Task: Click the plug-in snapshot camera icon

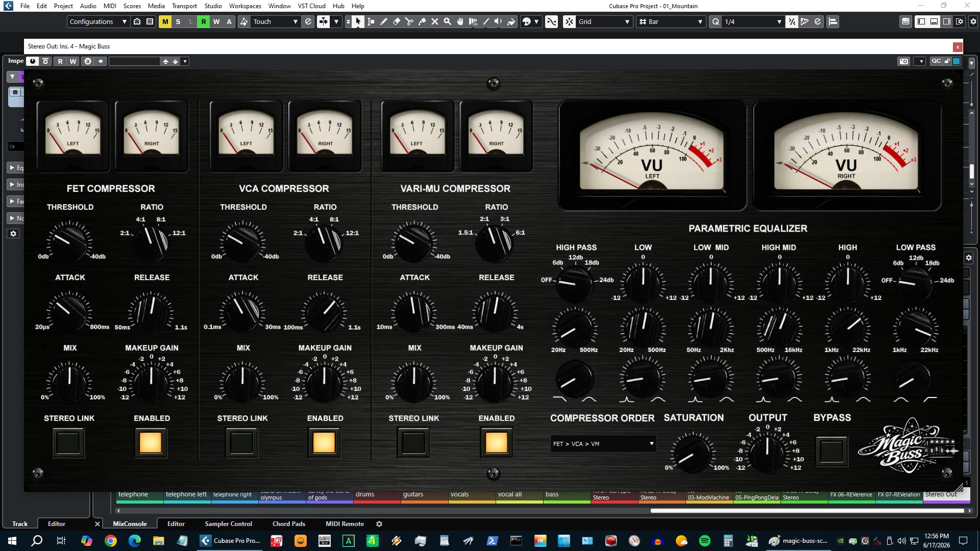Action: click(x=904, y=61)
